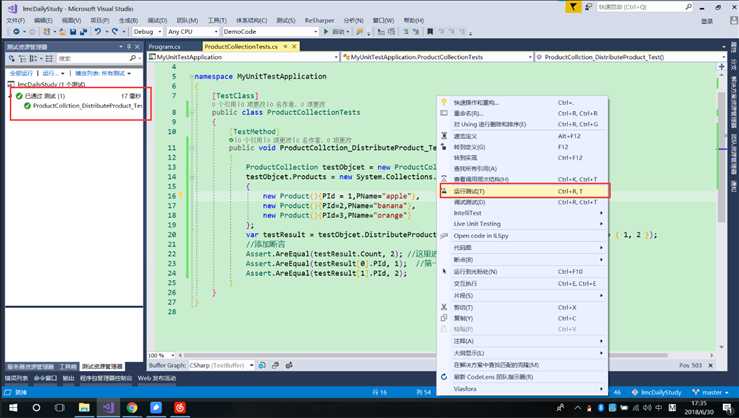The height and width of the screenshot is (418, 739).
Task: Open ProductCollction_DistributeProduct_Test member dropdown
Action: [631, 57]
